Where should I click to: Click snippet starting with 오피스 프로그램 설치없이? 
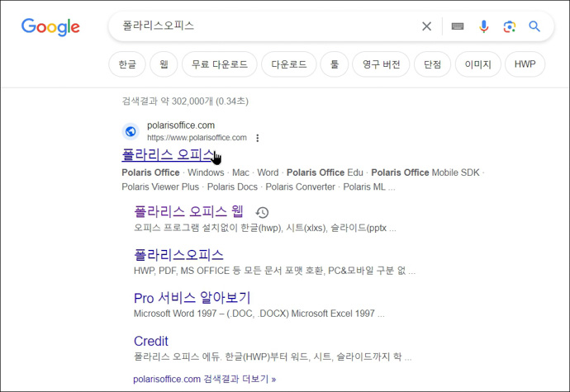pos(264,228)
